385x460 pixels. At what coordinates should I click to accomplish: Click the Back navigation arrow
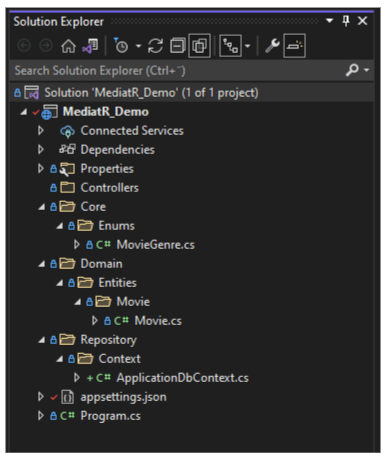point(24,46)
